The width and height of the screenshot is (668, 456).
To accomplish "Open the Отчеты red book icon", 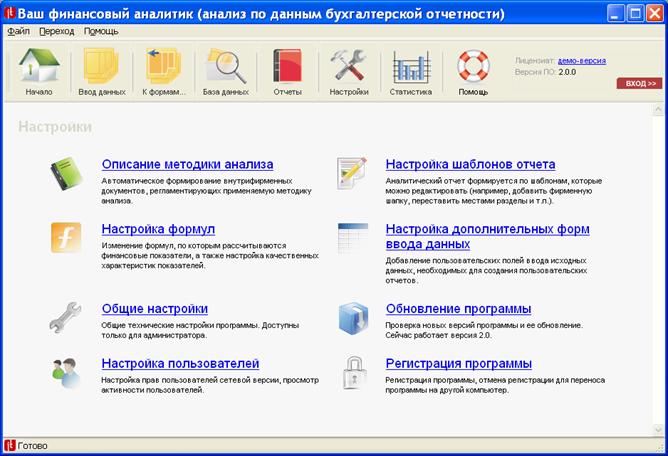I will click(288, 67).
